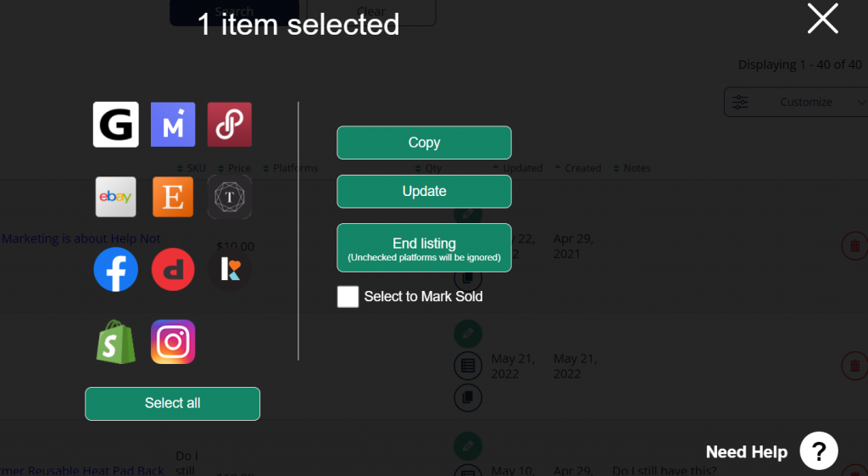Choose the Instagram platform icon

click(x=173, y=342)
